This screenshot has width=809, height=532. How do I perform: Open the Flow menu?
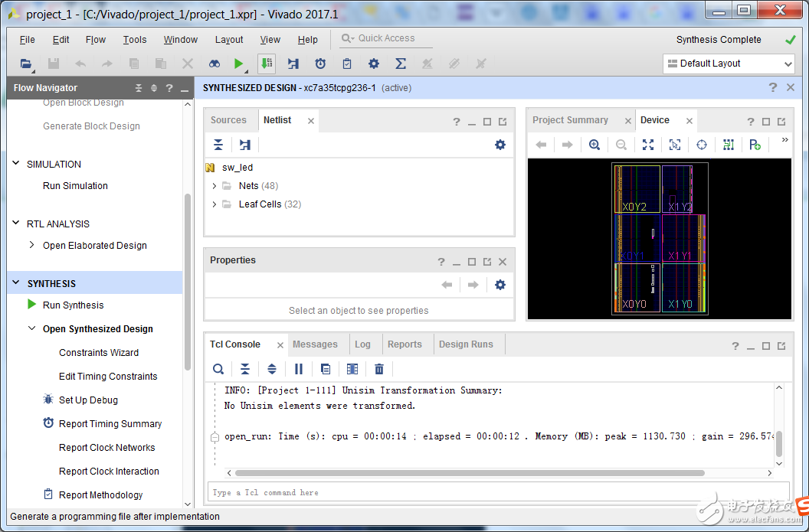(x=96, y=40)
